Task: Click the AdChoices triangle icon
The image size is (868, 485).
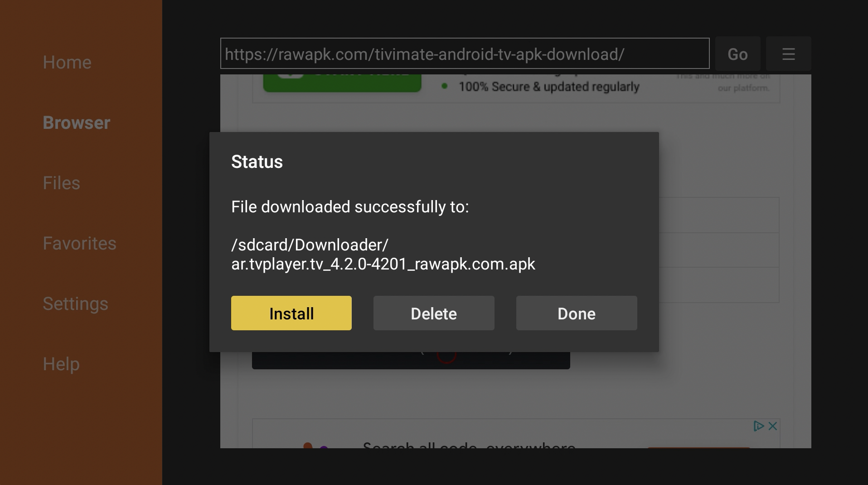Action: coord(759,426)
